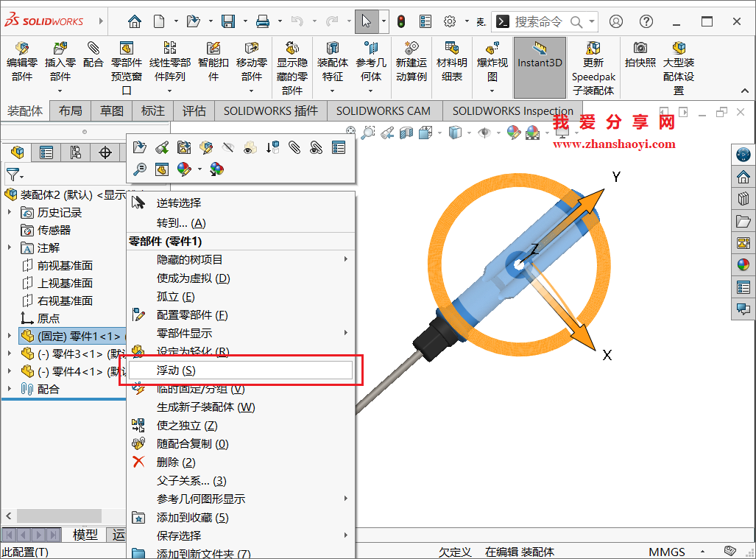Select 浮动 (S) in context menu
This screenshot has height=559, width=756.
tap(240, 370)
